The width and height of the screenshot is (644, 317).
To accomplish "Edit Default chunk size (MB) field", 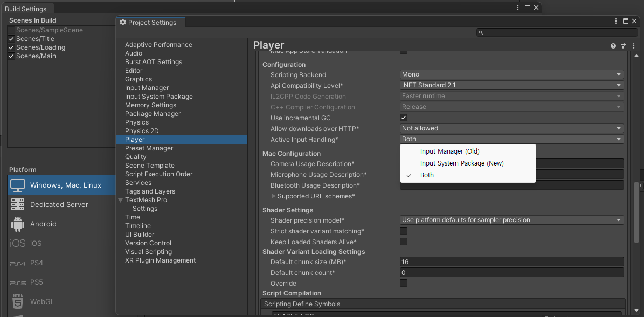I will tap(512, 261).
